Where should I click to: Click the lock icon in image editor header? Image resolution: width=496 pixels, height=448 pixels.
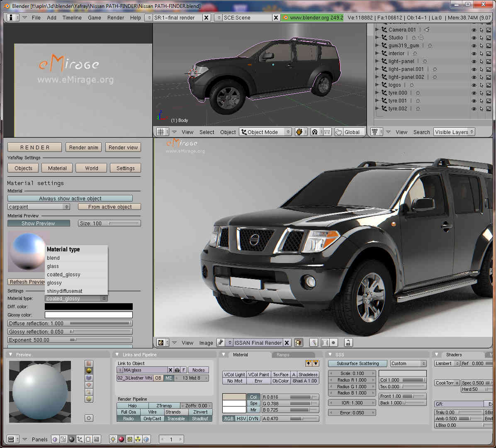point(348,343)
